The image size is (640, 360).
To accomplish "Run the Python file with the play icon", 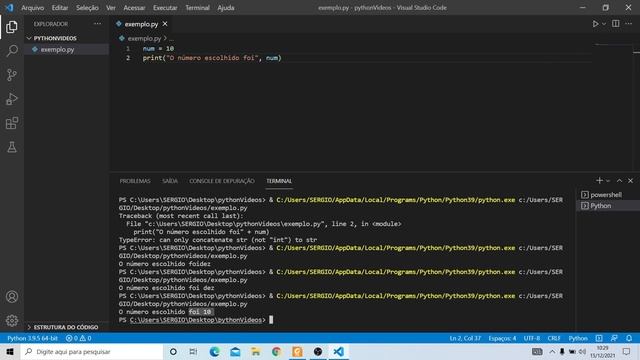I will [596, 24].
